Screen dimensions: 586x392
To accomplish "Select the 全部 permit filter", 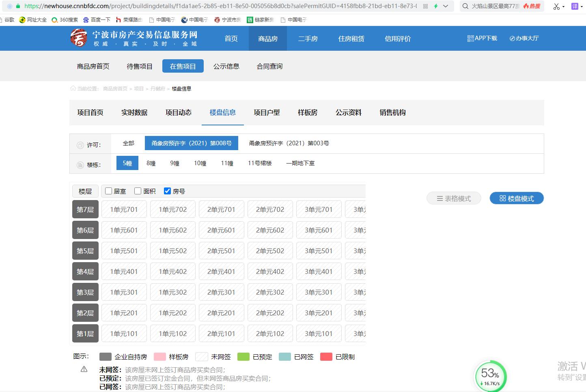I will [x=129, y=143].
